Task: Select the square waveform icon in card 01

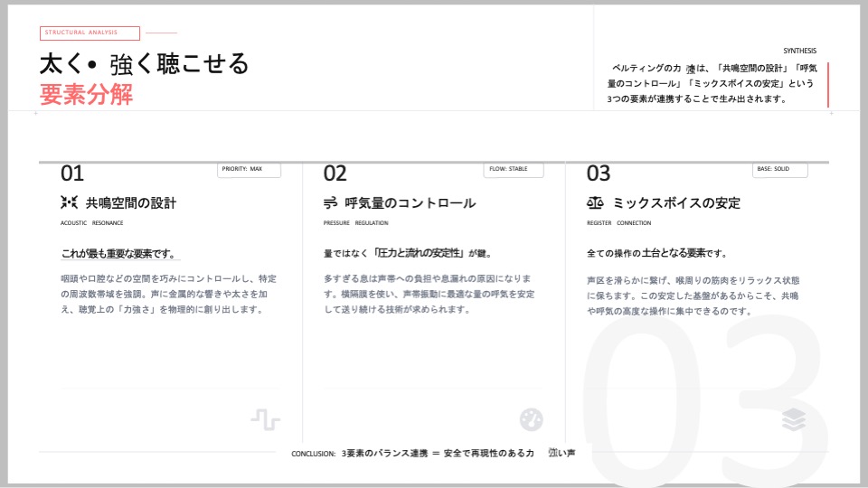Action: click(265, 419)
